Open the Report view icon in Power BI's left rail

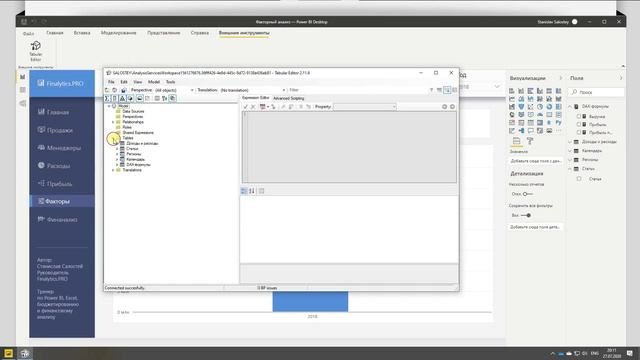pos(22,76)
